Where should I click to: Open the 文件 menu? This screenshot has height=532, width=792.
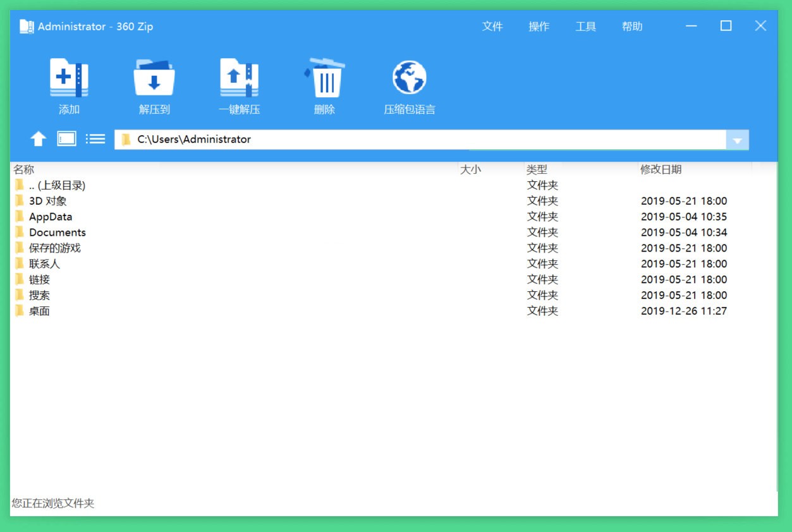click(492, 27)
